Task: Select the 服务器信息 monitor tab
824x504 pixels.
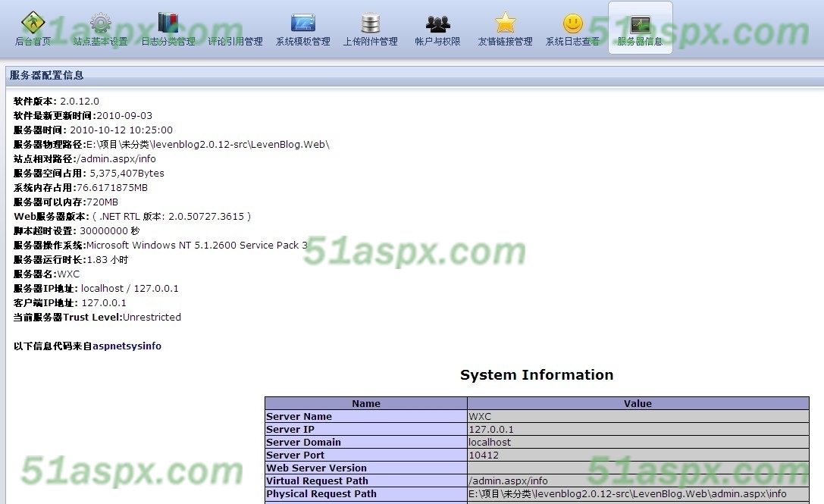Action: [640, 27]
